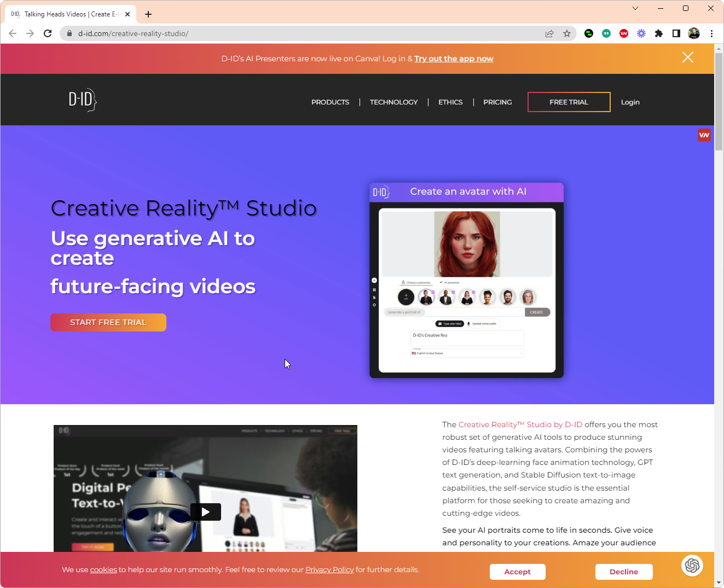Click Creative Reality Studio by D-ID link
The image size is (724, 588).
click(x=520, y=424)
